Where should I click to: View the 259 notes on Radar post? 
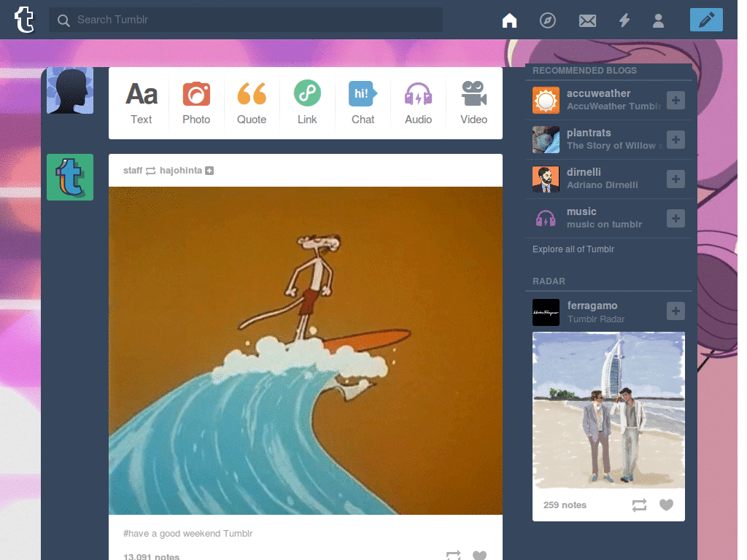[x=565, y=505]
